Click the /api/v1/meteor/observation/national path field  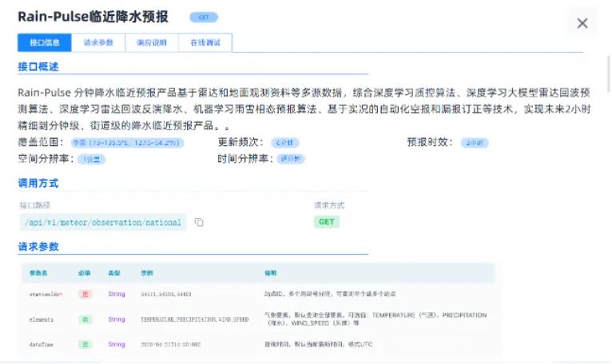pyautogui.click(x=103, y=223)
